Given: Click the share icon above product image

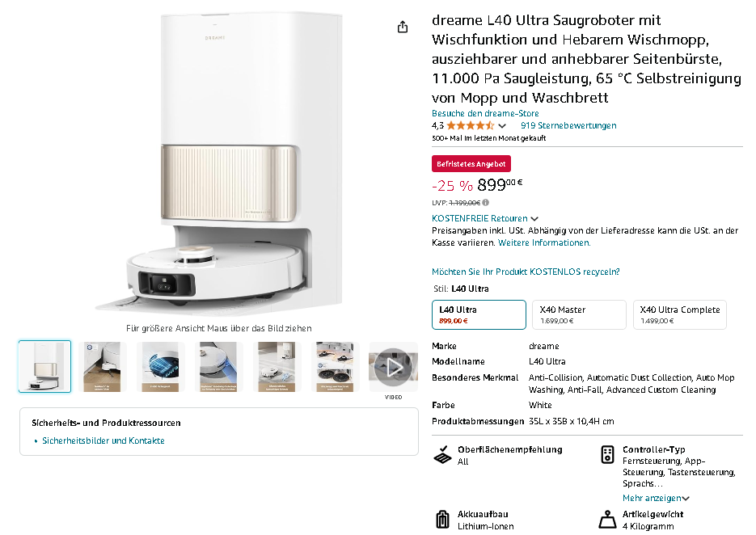Looking at the screenshot, I should [403, 27].
